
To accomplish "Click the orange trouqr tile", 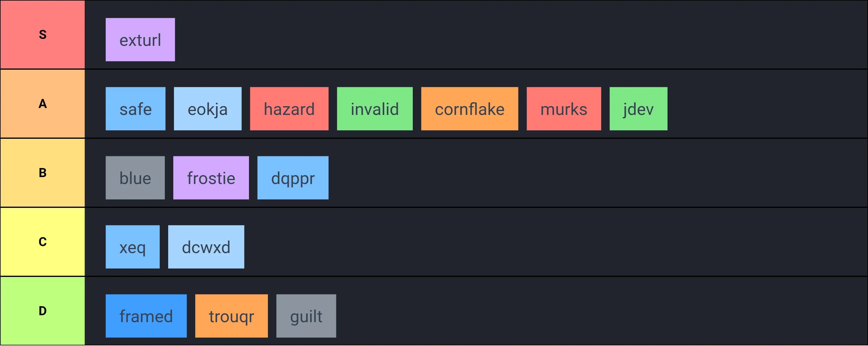I will pos(231,316).
